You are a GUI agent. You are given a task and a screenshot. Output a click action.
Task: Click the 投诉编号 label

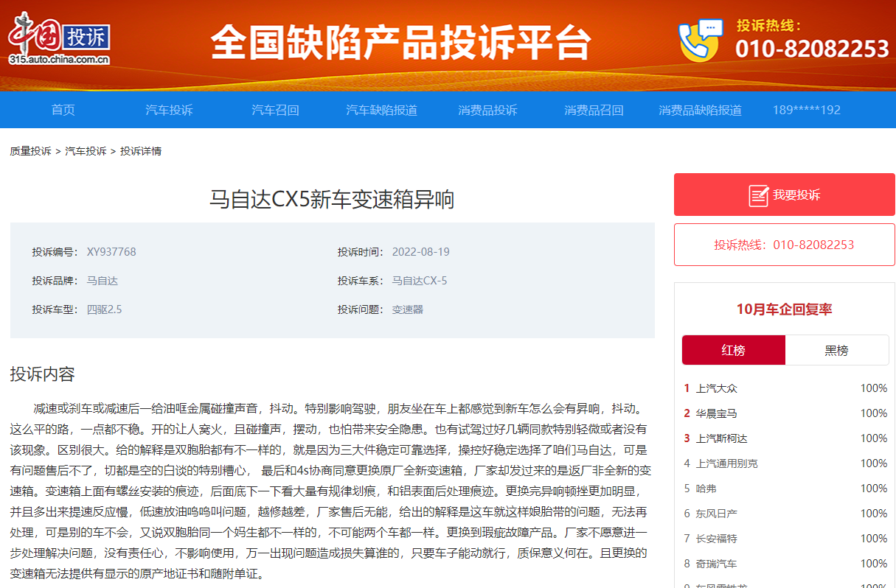click(55, 252)
